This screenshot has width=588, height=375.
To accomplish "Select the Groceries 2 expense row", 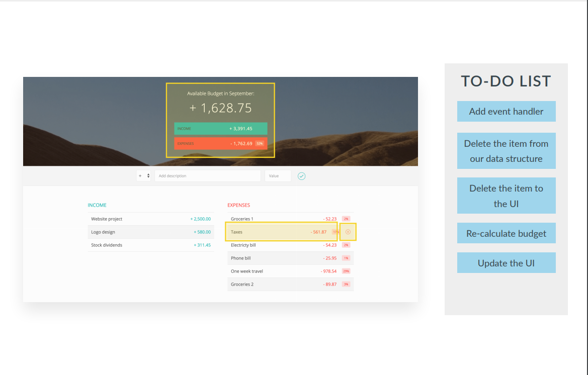I will tap(291, 285).
